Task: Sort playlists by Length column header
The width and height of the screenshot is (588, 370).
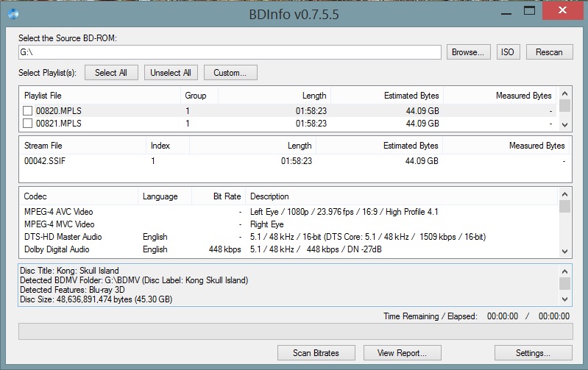Action: 274,96
